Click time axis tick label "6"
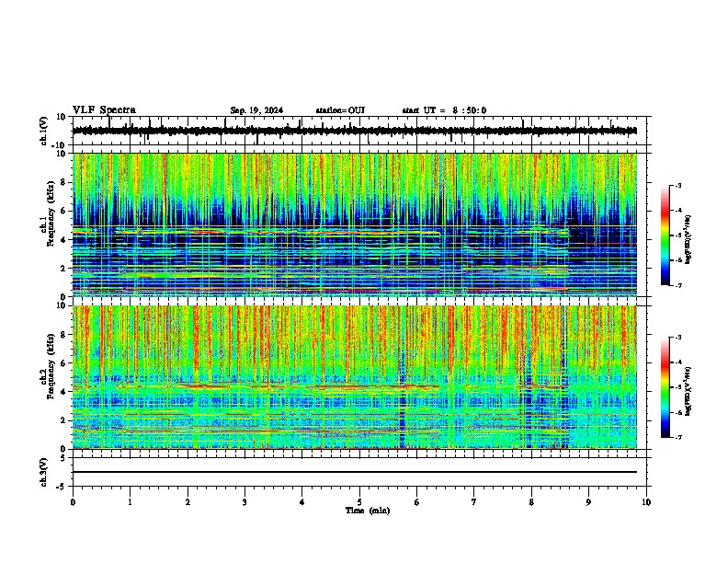Viewport: 728px width, 563px height. coord(417,502)
